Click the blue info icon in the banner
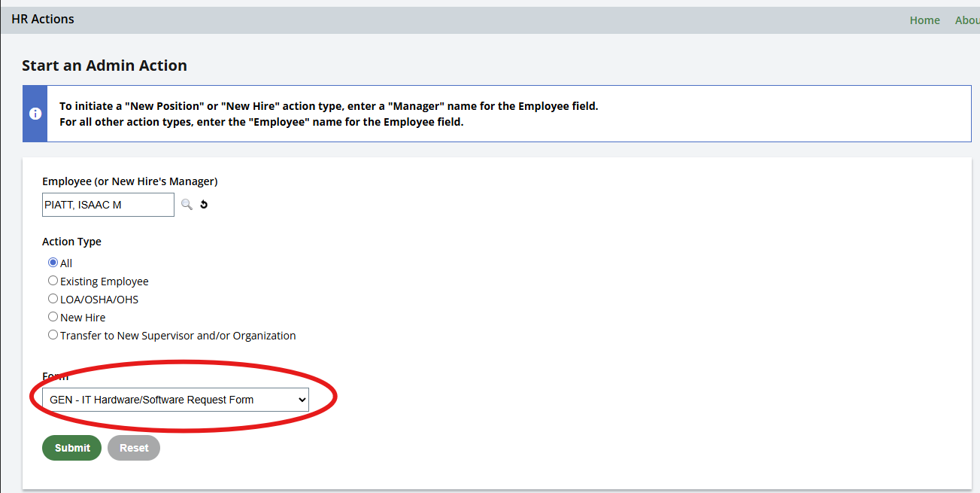This screenshot has height=493, width=980. (35, 114)
